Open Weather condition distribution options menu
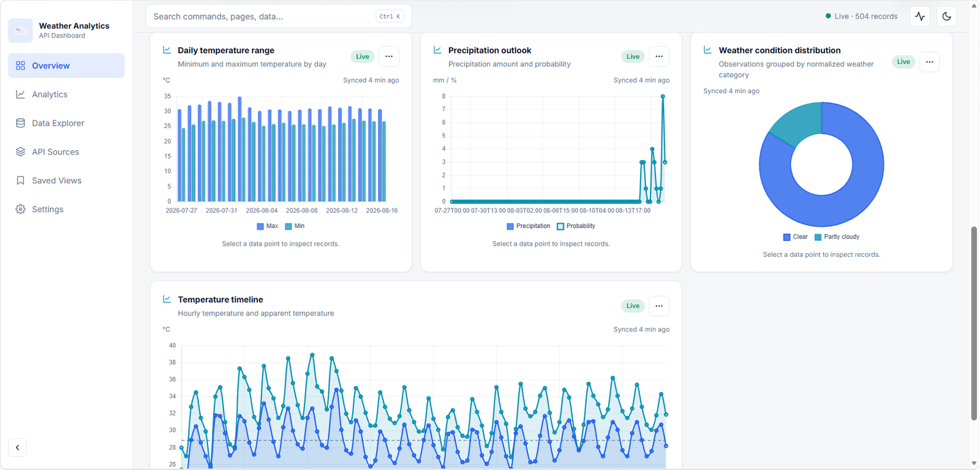This screenshot has width=980, height=470. pos(930,62)
